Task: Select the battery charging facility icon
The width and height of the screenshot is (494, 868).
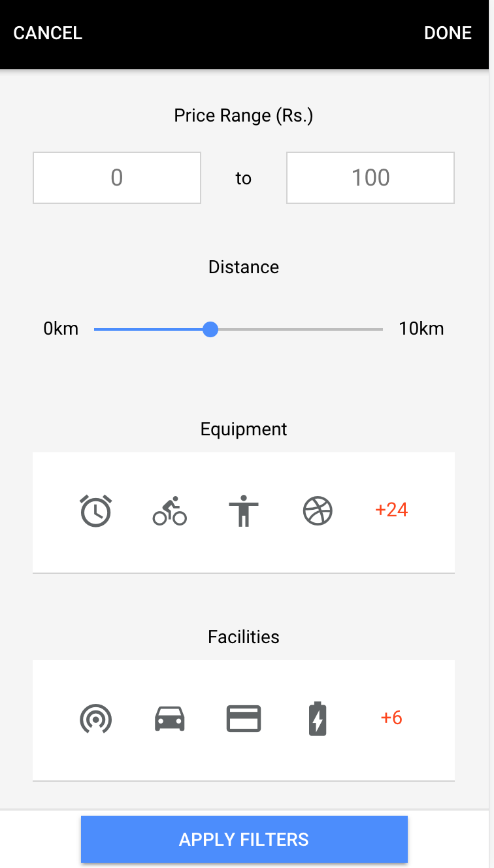Action: tap(318, 718)
